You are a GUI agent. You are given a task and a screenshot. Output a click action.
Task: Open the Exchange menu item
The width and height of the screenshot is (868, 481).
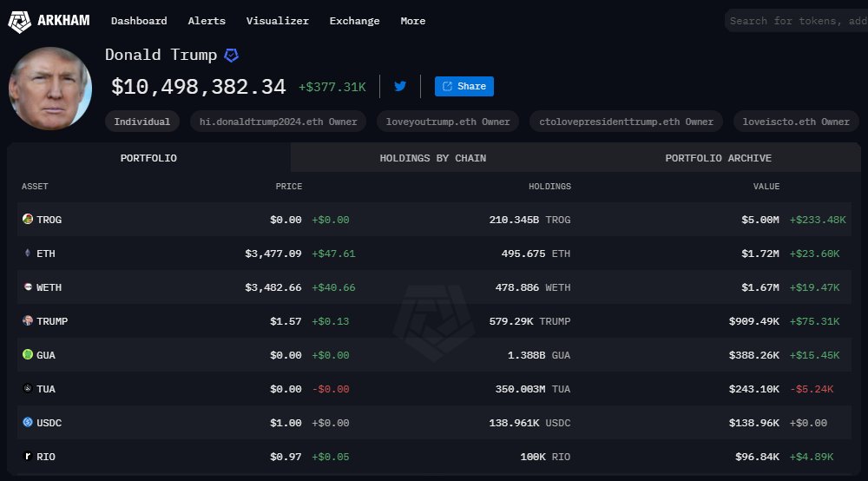(x=354, y=21)
